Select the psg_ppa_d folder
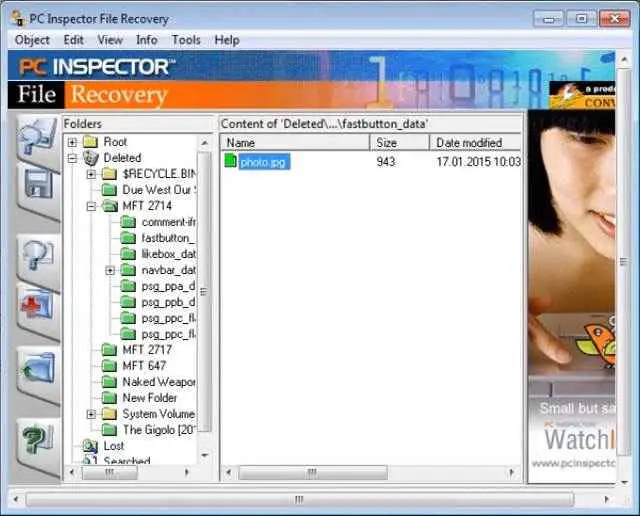The image size is (640, 516). coord(169,286)
